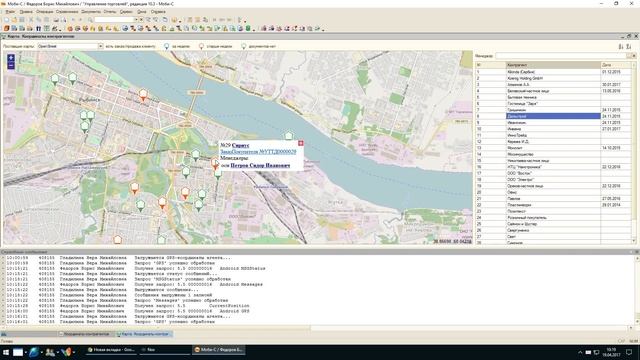Select row НТЦ "Электроника"
This screenshot has height=360, width=640.
(x=553, y=167)
